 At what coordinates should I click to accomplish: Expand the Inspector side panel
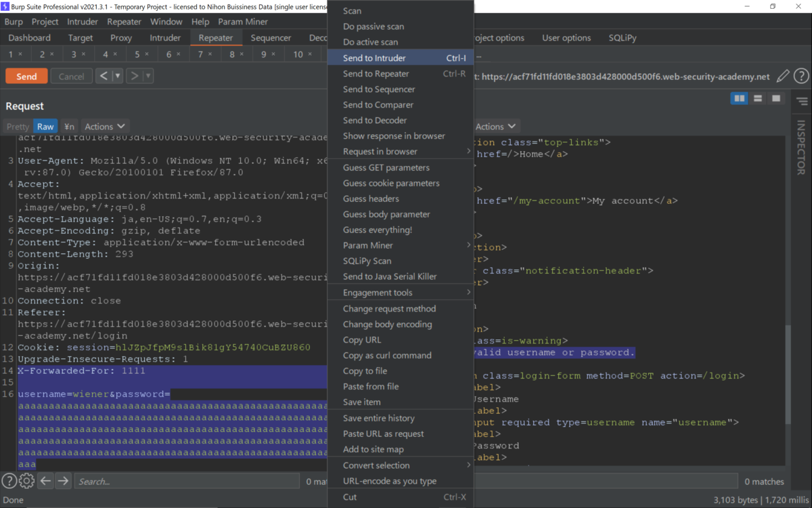(802, 148)
